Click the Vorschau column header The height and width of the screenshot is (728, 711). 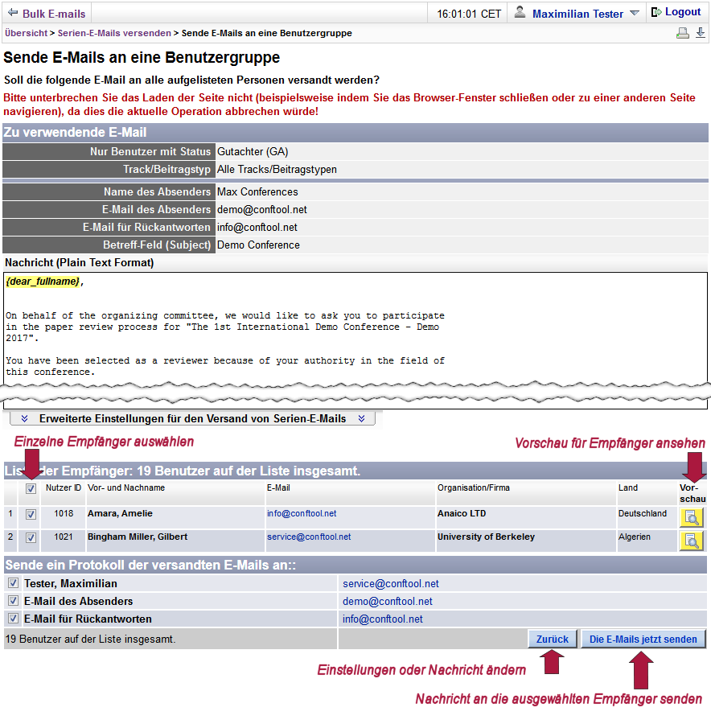coord(693,493)
